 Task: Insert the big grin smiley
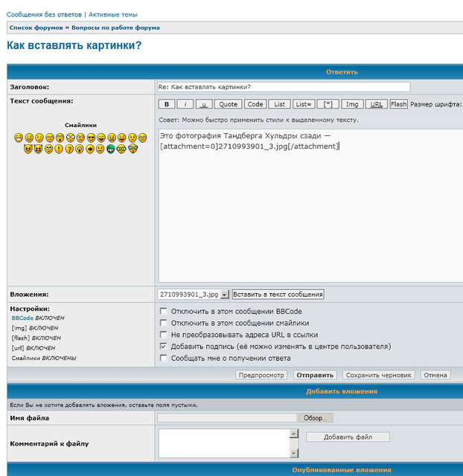19,138
